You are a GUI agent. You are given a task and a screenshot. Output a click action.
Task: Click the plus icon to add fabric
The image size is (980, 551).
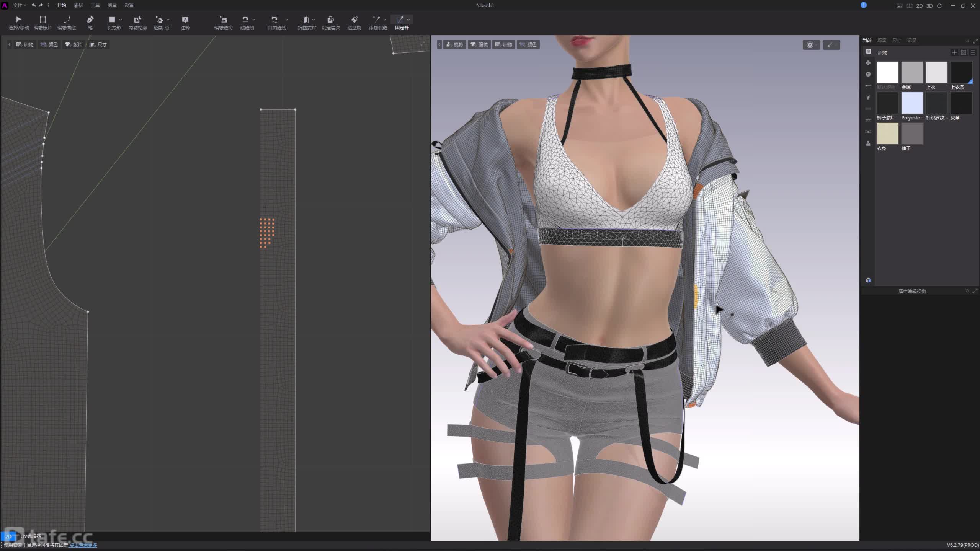click(x=954, y=52)
